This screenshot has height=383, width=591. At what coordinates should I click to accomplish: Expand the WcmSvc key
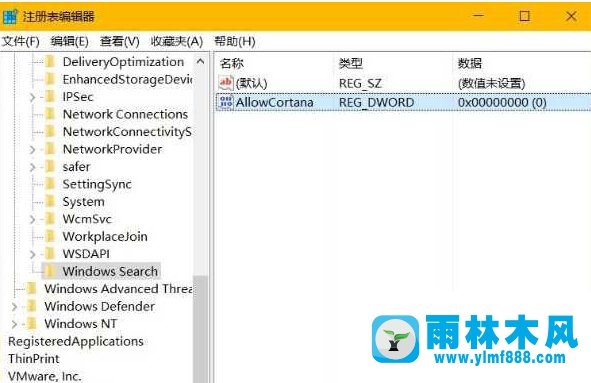click(32, 219)
